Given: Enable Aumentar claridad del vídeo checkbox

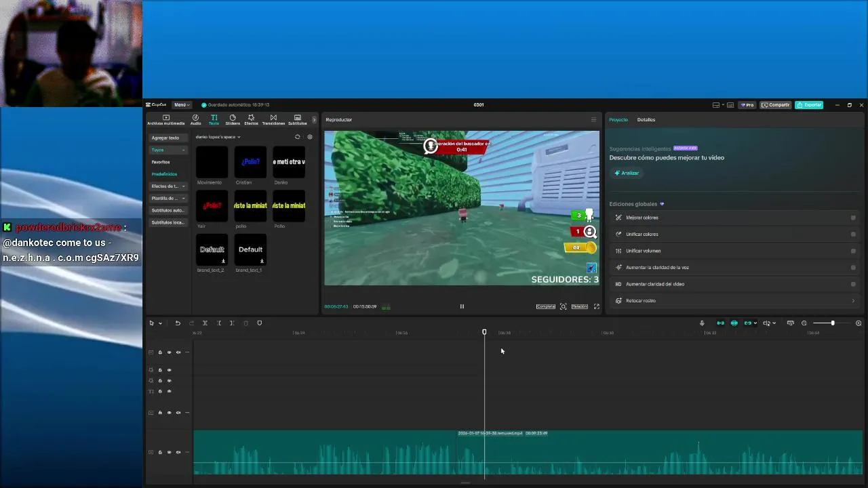Looking at the screenshot, I should pyautogui.click(x=853, y=284).
